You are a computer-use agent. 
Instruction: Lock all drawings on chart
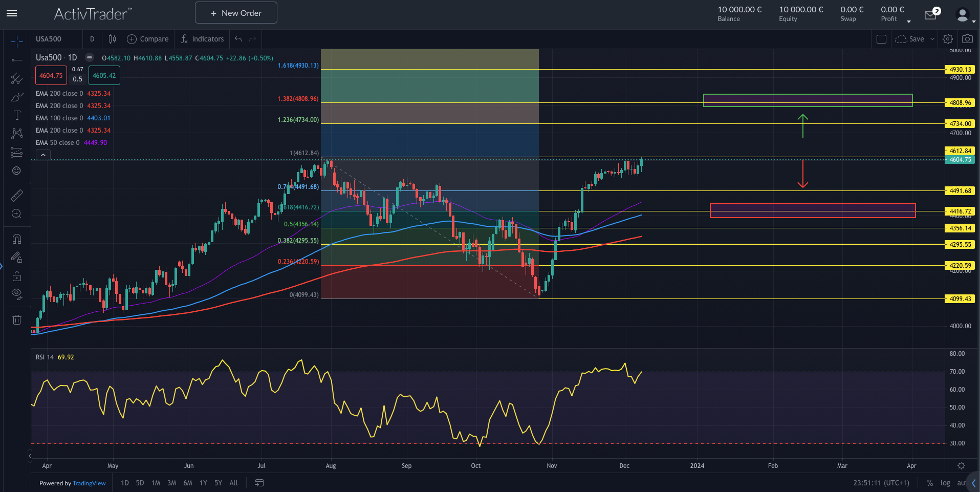click(x=17, y=276)
